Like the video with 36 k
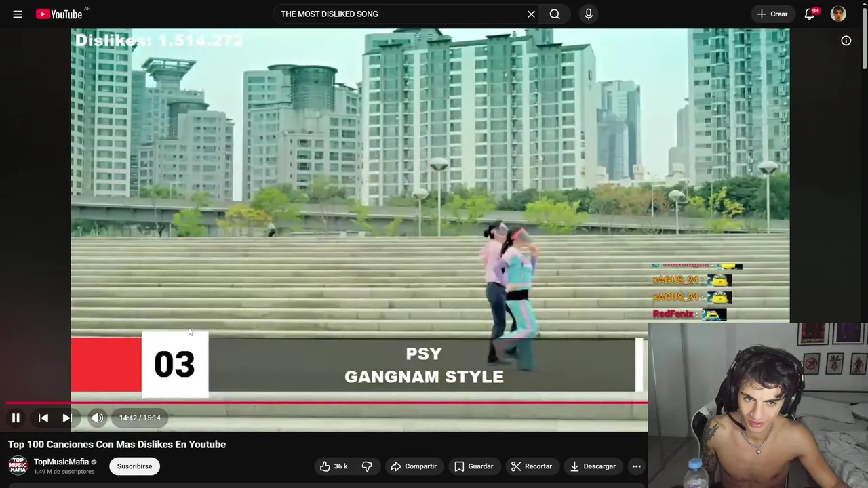 coord(334,466)
